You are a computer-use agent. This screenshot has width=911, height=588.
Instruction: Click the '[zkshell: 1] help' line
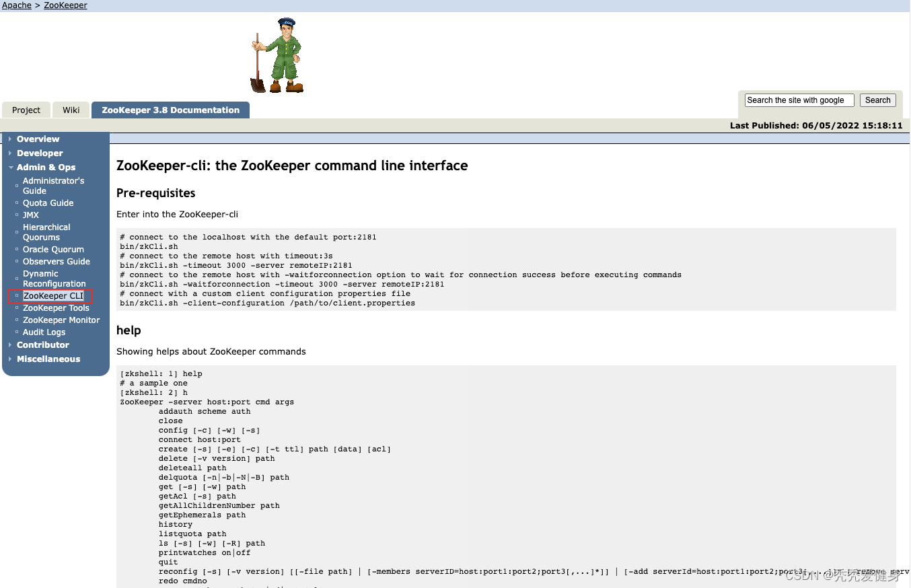161,374
